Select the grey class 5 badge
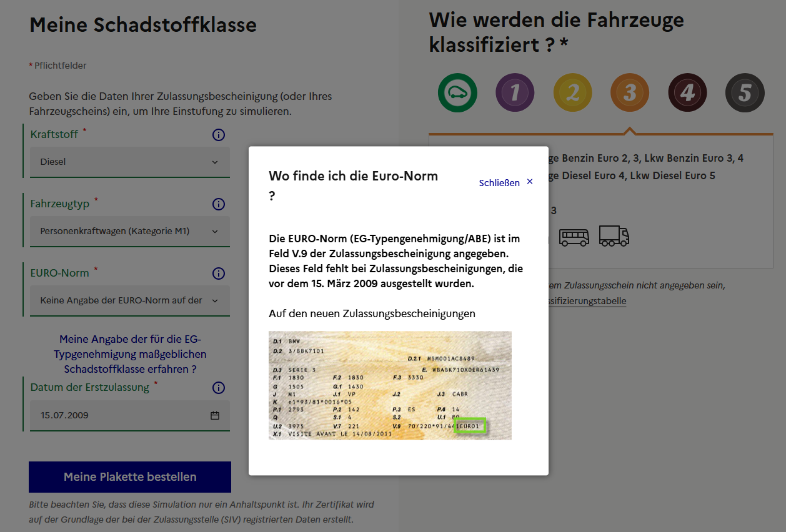786x532 pixels. click(745, 93)
